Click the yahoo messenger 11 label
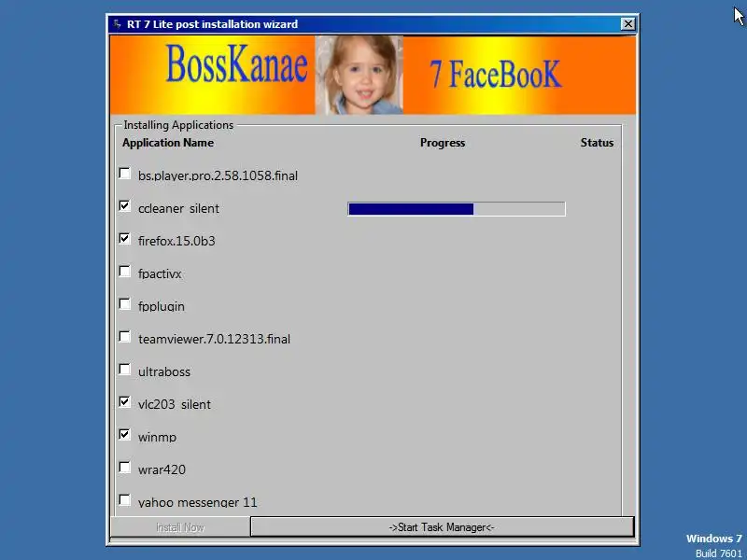This screenshot has height=560, width=747. (x=197, y=502)
